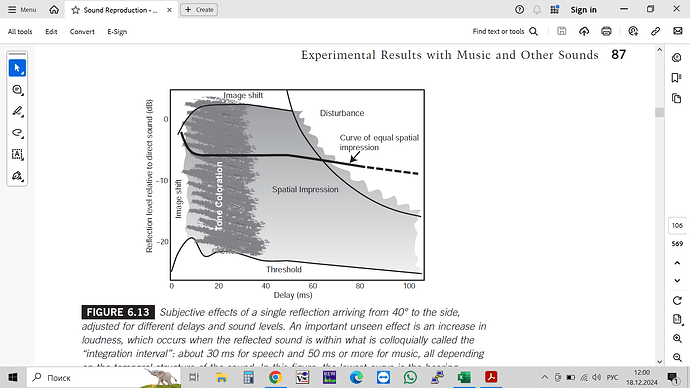Upload to cloud icon
The width and height of the screenshot is (690, 388).
584,31
